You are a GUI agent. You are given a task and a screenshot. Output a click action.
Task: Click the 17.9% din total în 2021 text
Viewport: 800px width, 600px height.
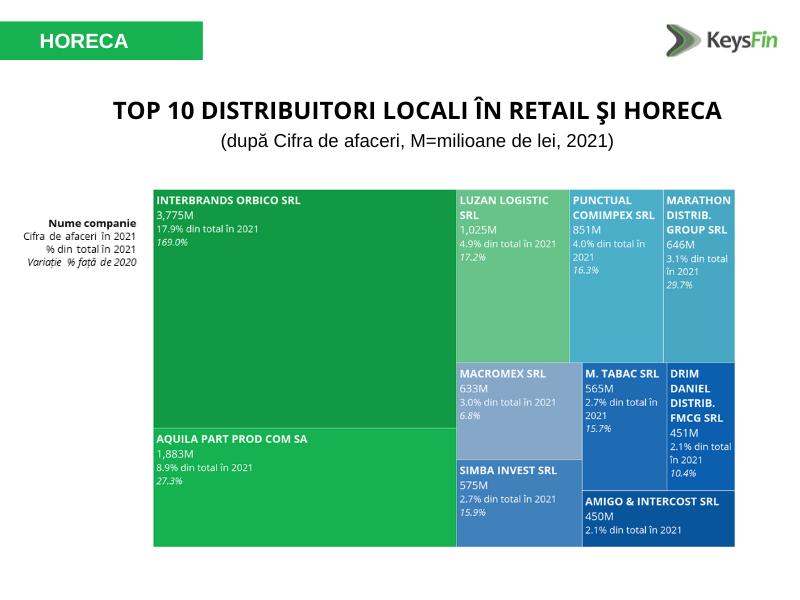[x=207, y=229]
